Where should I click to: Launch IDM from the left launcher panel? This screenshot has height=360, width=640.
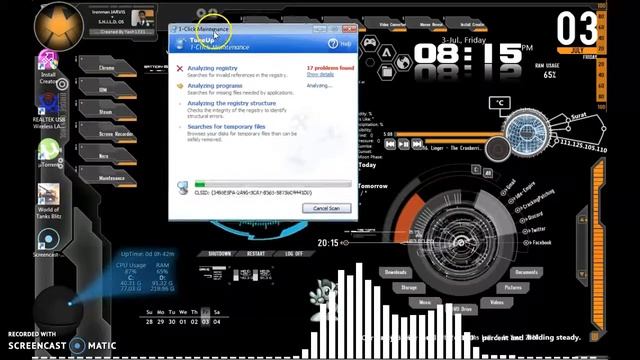pos(107,89)
